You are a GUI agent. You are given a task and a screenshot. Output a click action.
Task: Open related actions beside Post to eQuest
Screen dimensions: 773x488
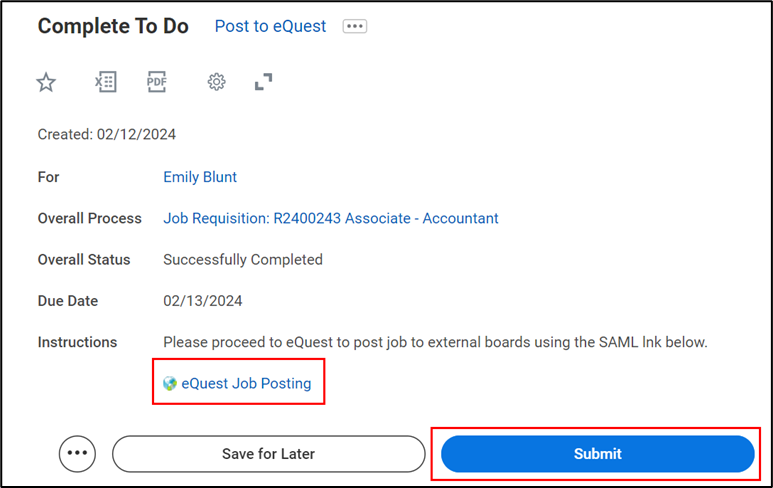coord(354,27)
